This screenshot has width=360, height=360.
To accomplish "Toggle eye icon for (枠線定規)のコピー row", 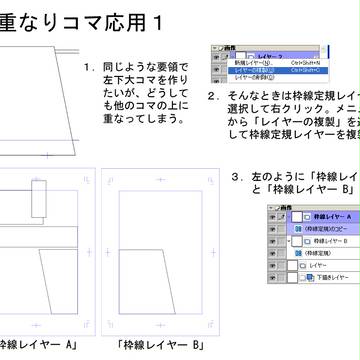I will pos(272,229).
